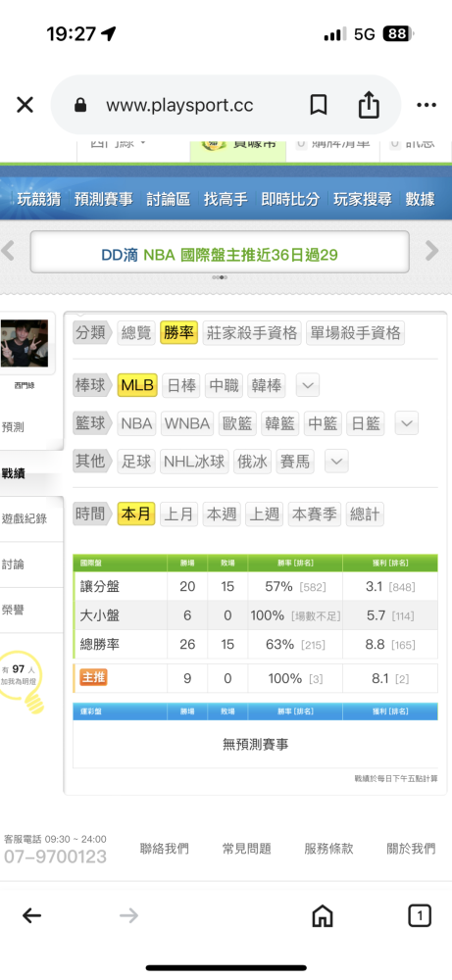Show previous banner with left chevron
The height and width of the screenshot is (980, 452).
8,251
